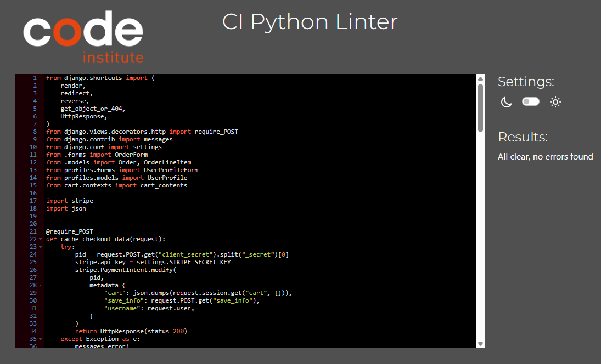
Task: Click line number 20 in gutter
Action: point(33,224)
